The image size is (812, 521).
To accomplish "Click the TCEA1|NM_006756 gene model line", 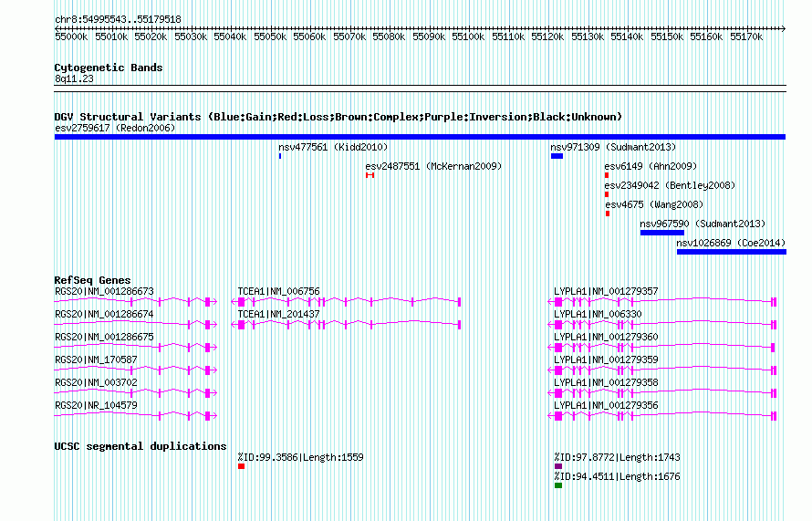I will coord(346,301).
